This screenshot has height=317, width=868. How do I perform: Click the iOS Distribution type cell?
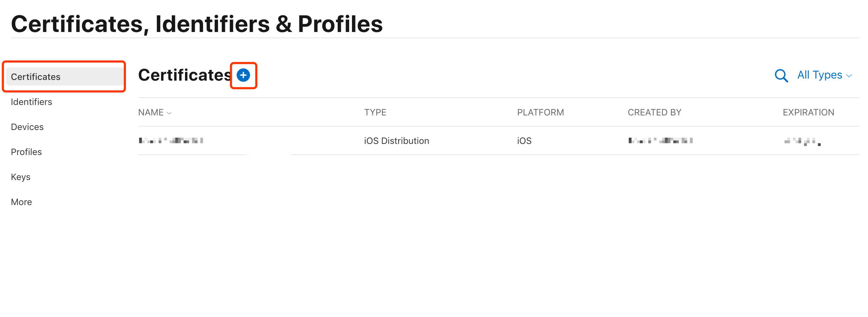coord(396,141)
